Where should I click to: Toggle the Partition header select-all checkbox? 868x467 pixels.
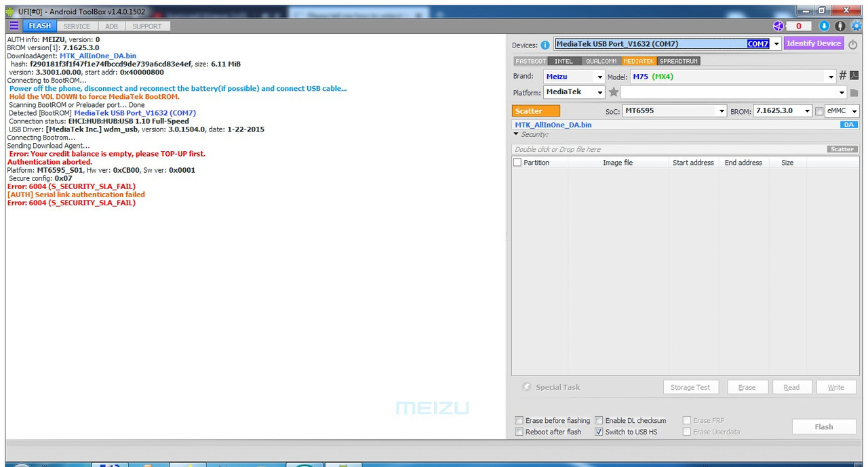(518, 163)
